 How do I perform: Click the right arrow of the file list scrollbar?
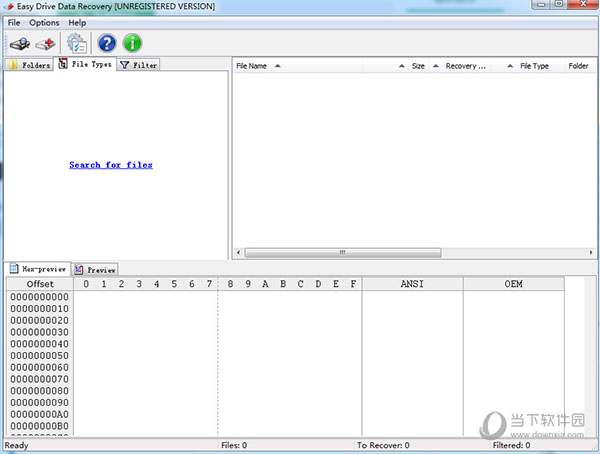point(591,253)
